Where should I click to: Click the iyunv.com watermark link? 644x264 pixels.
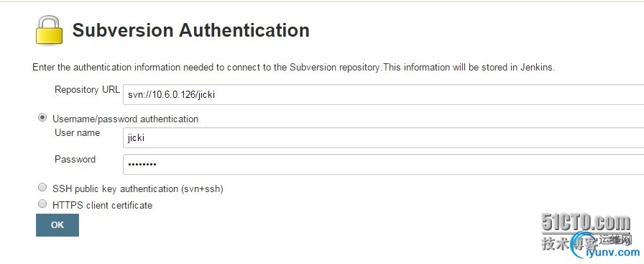[x=612, y=252]
